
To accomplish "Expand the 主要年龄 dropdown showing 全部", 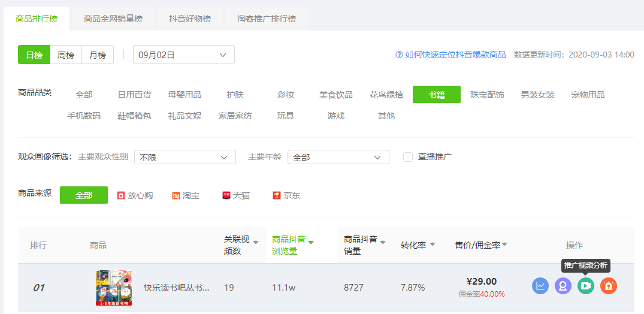I will 338,157.
